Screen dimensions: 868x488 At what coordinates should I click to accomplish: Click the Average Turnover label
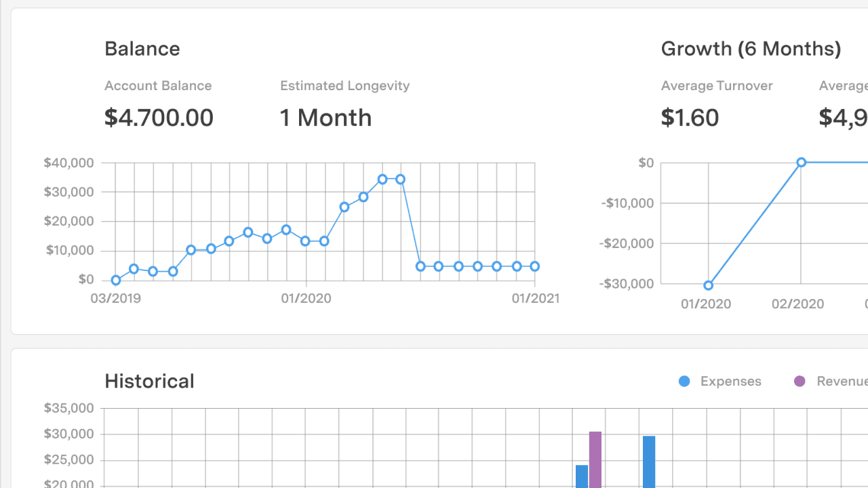click(x=717, y=86)
